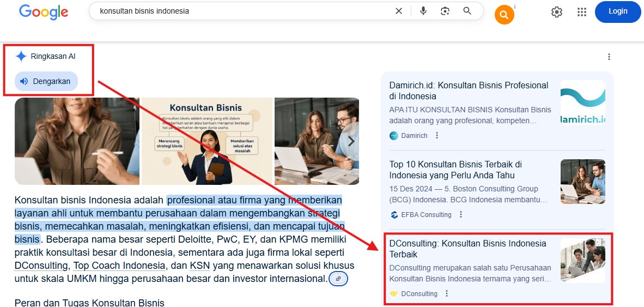Image resolution: width=644 pixels, height=307 pixels.
Task: Open the Konsultan Bisnis infographic thumbnail
Action: click(x=207, y=141)
